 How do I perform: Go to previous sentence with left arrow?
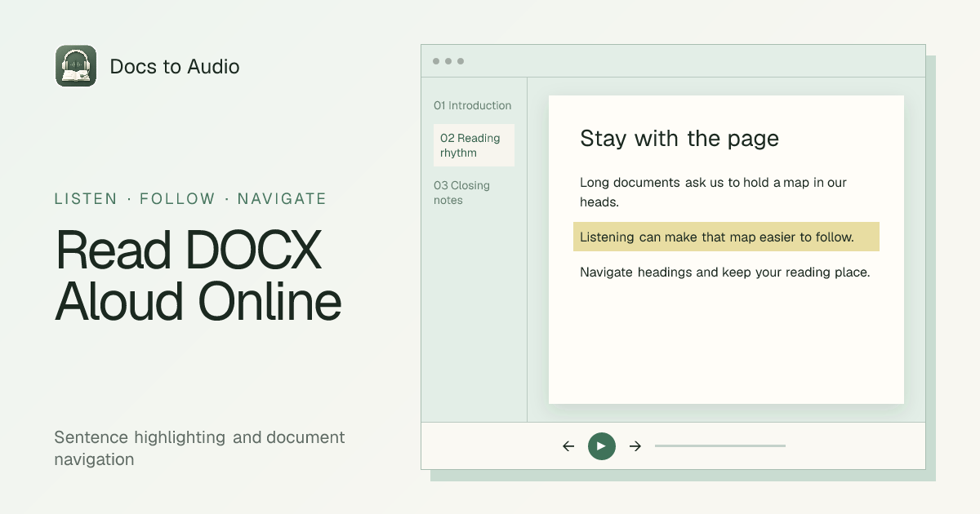[568, 446]
